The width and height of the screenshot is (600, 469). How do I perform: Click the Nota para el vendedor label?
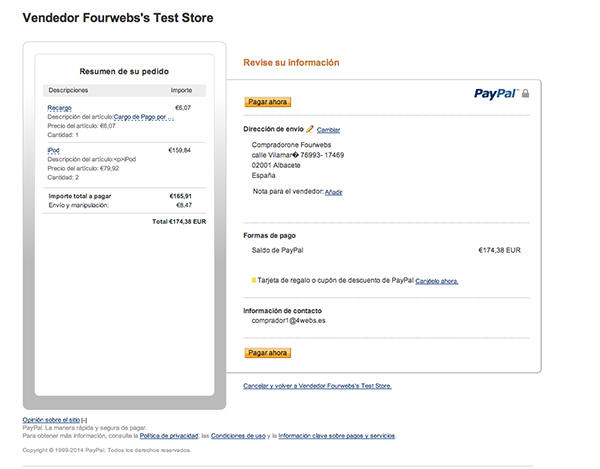point(288,191)
